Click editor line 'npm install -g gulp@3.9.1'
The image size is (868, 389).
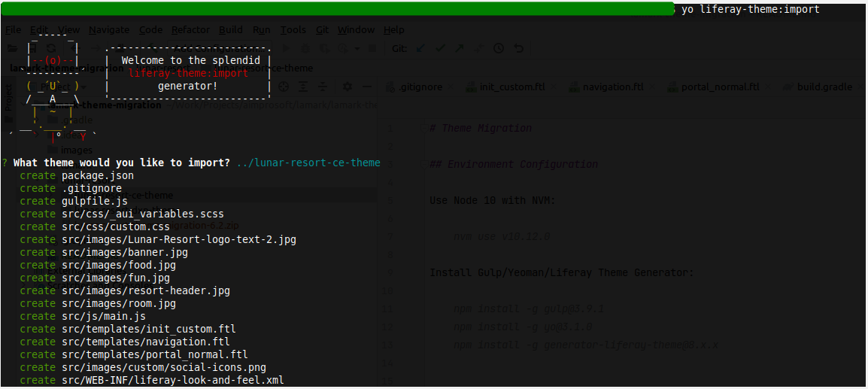tap(529, 308)
